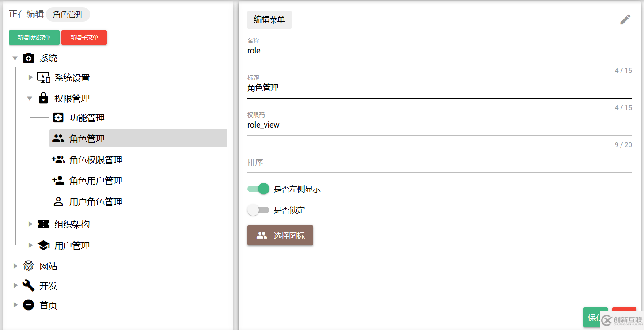The height and width of the screenshot is (330, 644).
Task: Click the fingerprint icon beside 网站
Action: pos(28,266)
